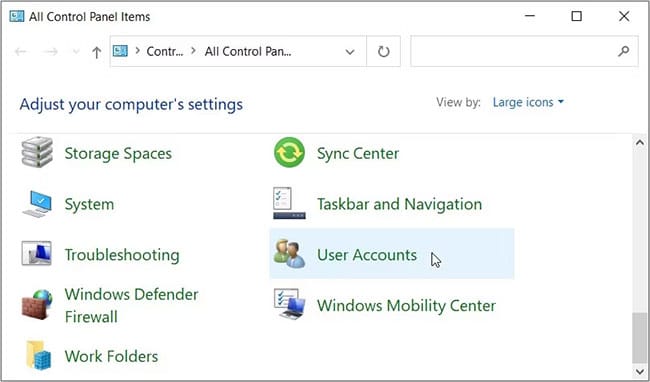Expand the chevron after the address bar icon
This screenshot has height=382, width=650.
click(x=138, y=51)
